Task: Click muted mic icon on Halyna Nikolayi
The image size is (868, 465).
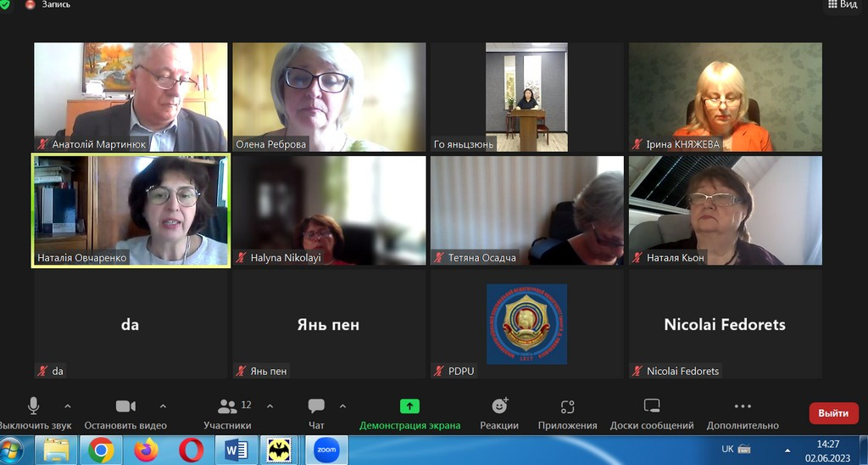Action: pyautogui.click(x=241, y=258)
